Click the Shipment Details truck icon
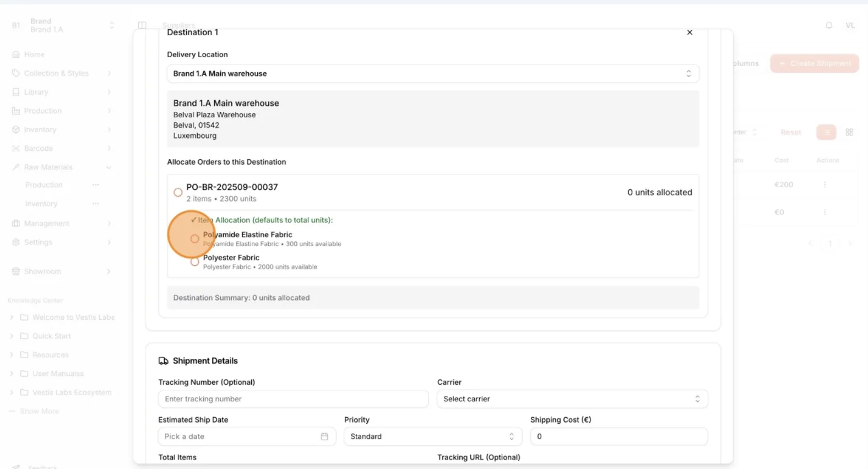Viewport: 868px width, 469px height. click(x=164, y=361)
